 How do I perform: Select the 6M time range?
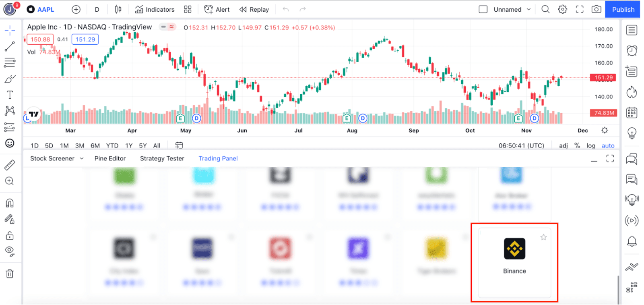[95, 145]
